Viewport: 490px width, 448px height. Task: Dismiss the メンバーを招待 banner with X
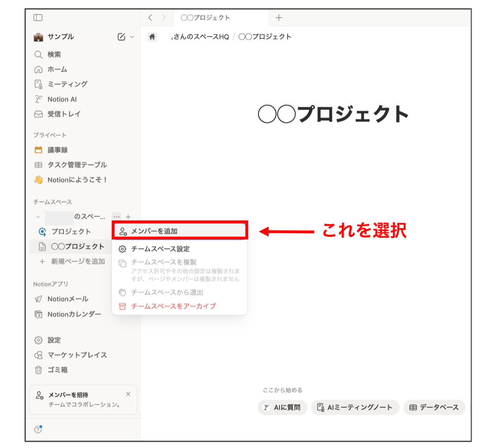(x=128, y=394)
